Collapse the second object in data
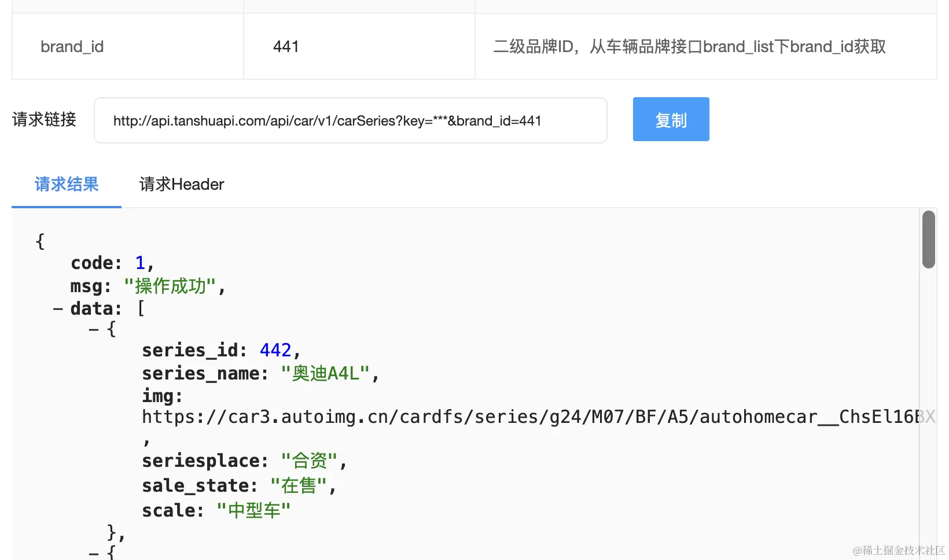The height and width of the screenshot is (560, 949). pyautogui.click(x=94, y=553)
